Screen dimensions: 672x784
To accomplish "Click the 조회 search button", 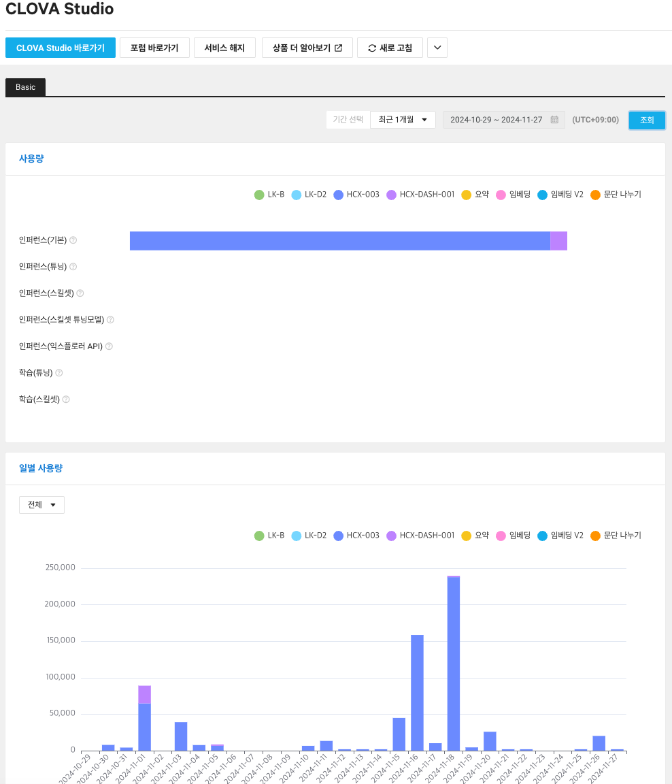I will 647,120.
